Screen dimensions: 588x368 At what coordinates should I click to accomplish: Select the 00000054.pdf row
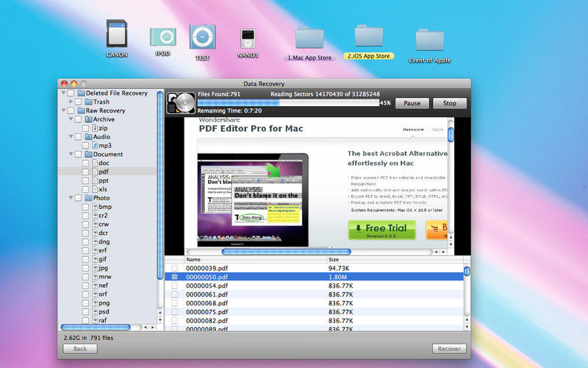[315, 286]
